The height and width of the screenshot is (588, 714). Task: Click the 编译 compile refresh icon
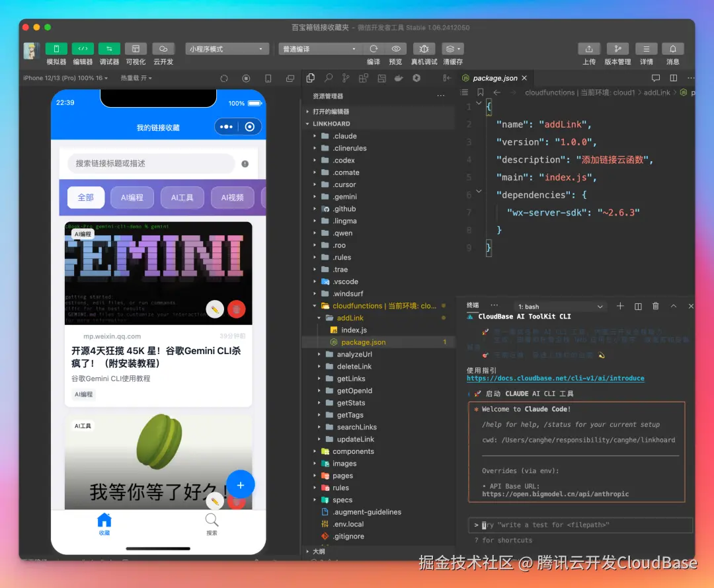coord(374,49)
